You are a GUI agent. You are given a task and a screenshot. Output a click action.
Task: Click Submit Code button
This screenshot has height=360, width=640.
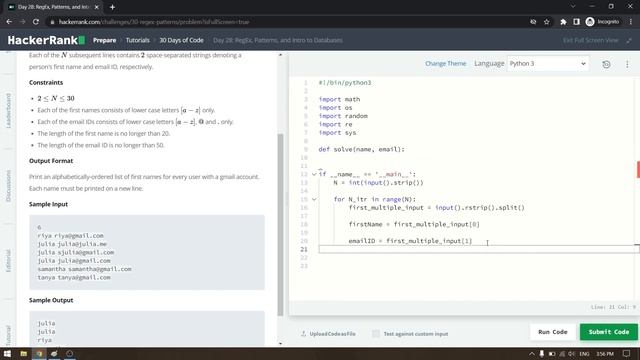pyautogui.click(x=609, y=332)
